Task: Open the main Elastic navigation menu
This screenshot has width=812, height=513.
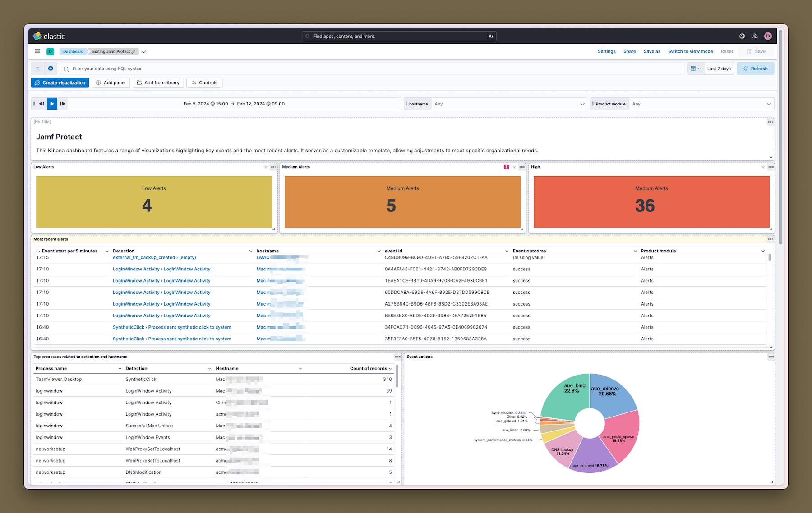Action: [37, 51]
